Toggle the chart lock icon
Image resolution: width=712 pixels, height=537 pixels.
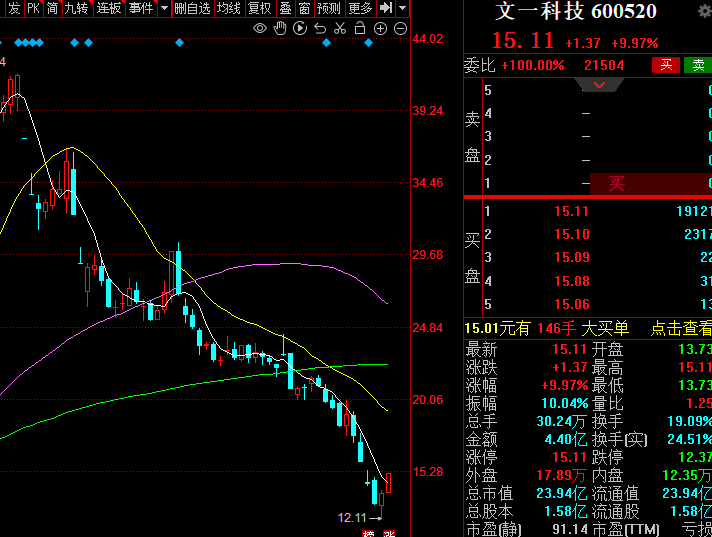point(360,28)
